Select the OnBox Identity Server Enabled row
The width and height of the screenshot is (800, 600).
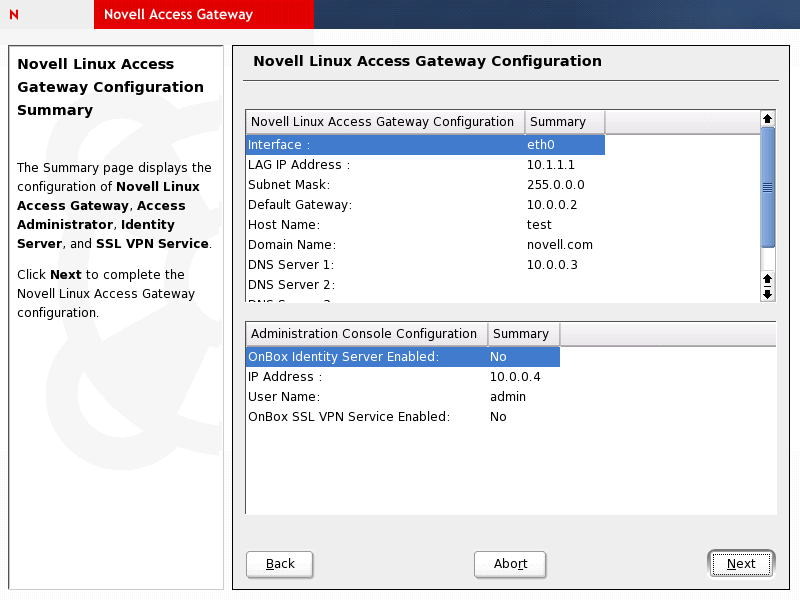(x=403, y=357)
